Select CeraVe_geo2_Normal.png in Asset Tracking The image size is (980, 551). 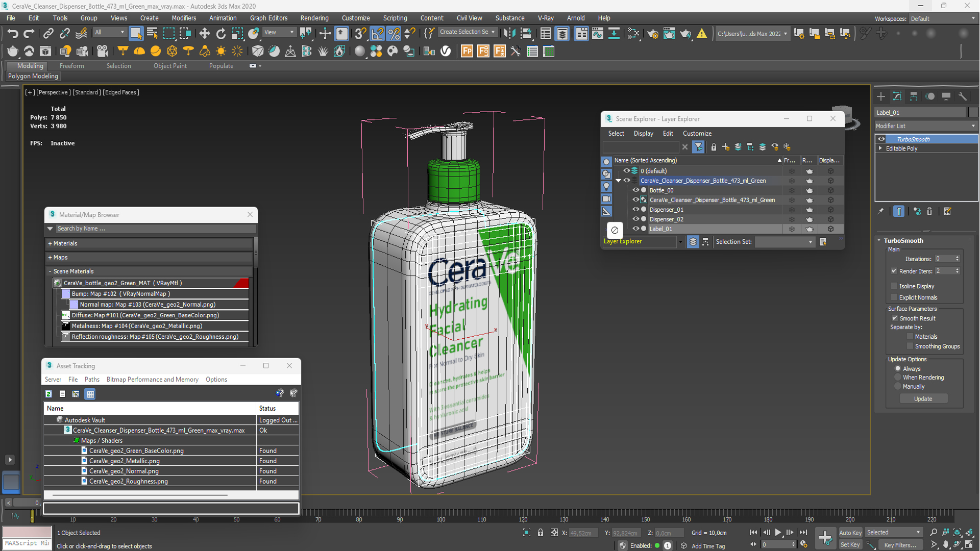point(124,471)
